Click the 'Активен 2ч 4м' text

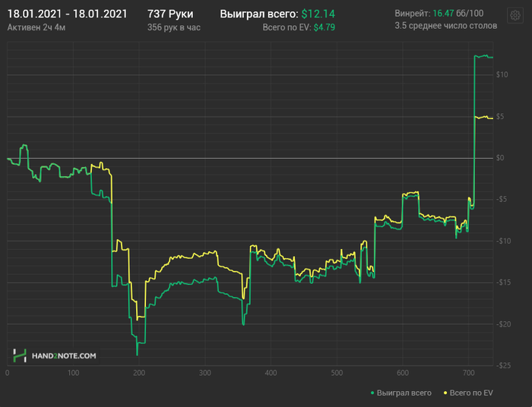pyautogui.click(x=36, y=27)
